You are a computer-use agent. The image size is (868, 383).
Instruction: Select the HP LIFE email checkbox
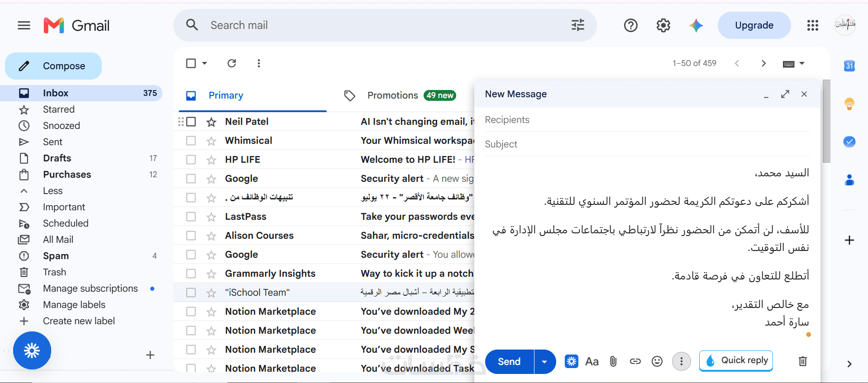191,160
